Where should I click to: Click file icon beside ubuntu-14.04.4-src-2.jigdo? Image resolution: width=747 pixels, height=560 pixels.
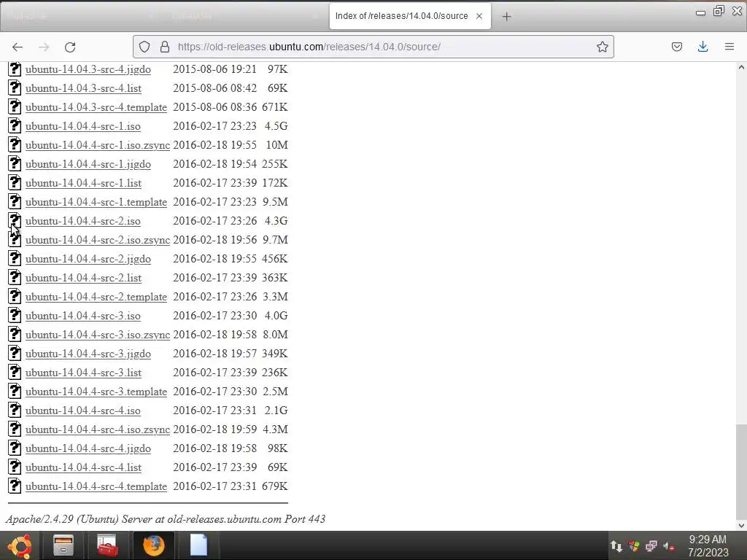point(15,259)
